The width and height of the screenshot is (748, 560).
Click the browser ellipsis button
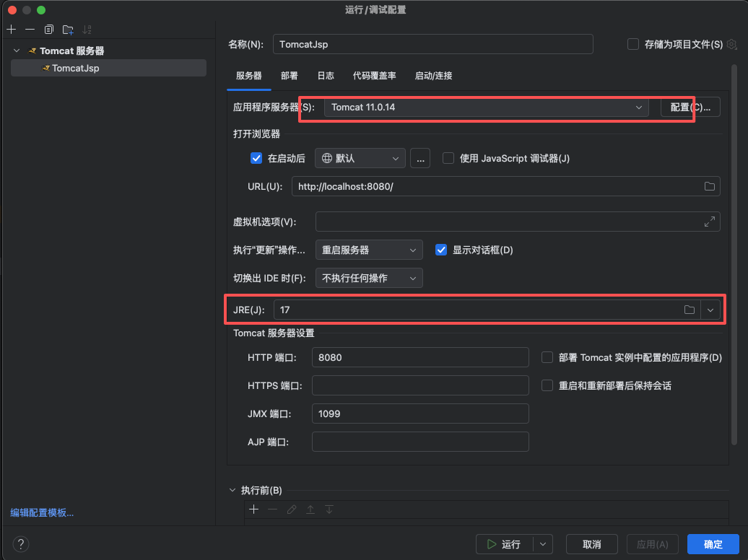click(420, 158)
